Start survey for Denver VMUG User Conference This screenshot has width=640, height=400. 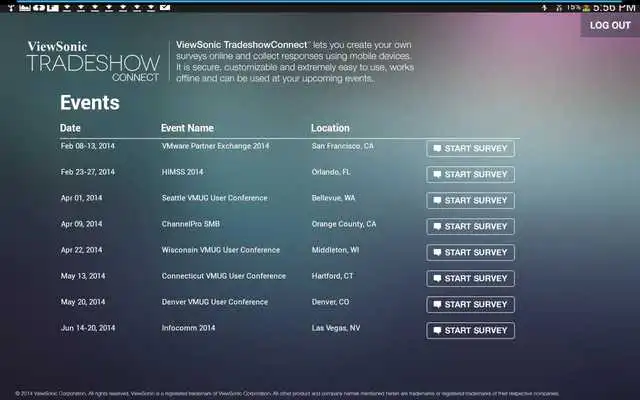470,304
